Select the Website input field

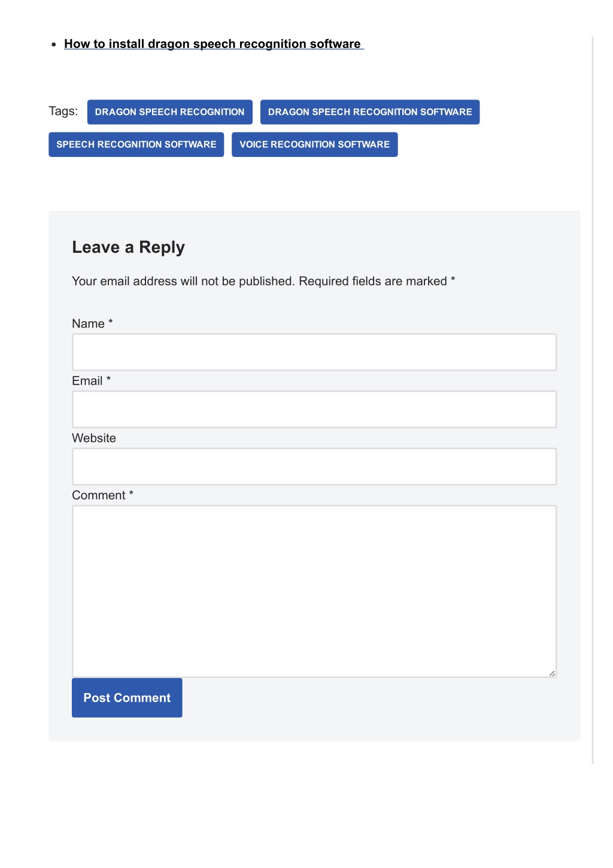314,467
